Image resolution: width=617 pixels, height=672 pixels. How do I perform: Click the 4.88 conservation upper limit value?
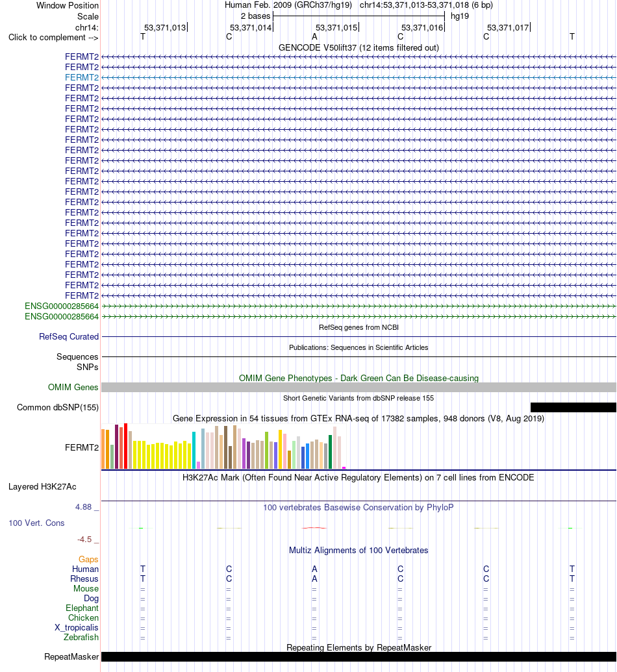[x=84, y=508]
